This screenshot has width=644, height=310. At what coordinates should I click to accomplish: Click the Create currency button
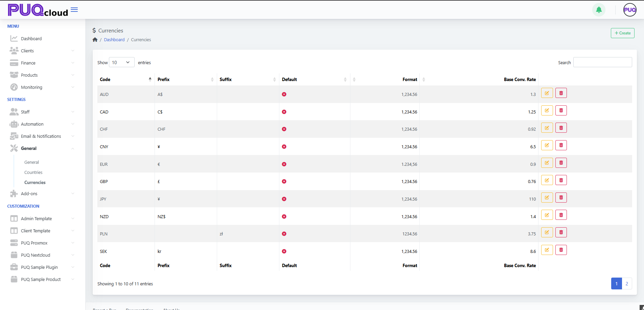point(622,33)
